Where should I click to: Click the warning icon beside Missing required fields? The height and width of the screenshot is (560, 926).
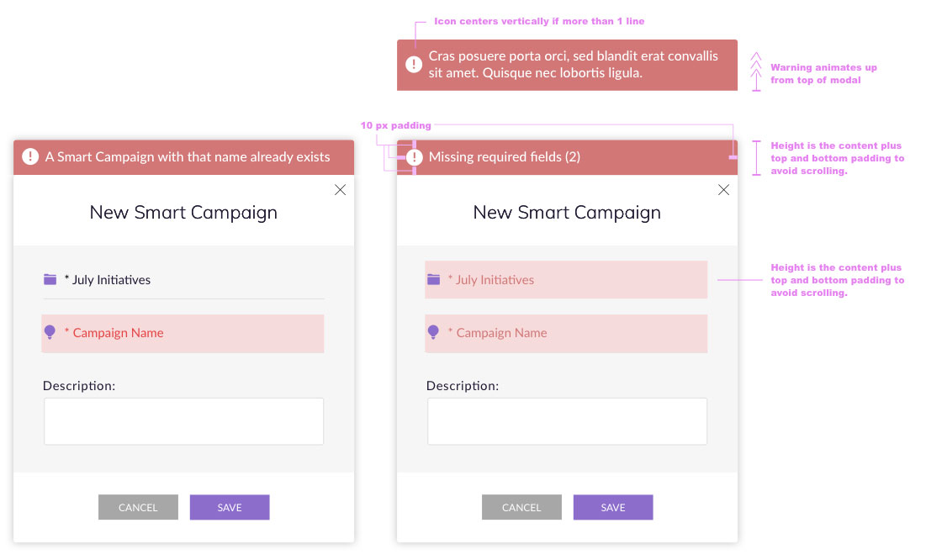[x=414, y=156]
